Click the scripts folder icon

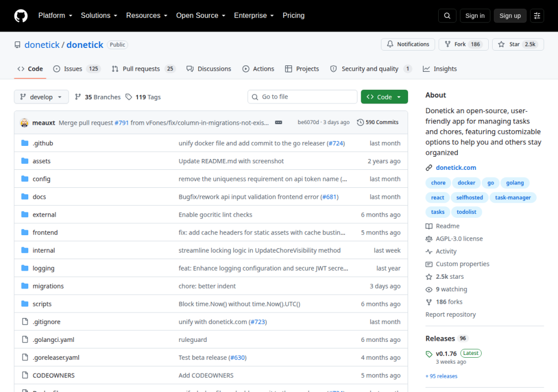(25, 303)
